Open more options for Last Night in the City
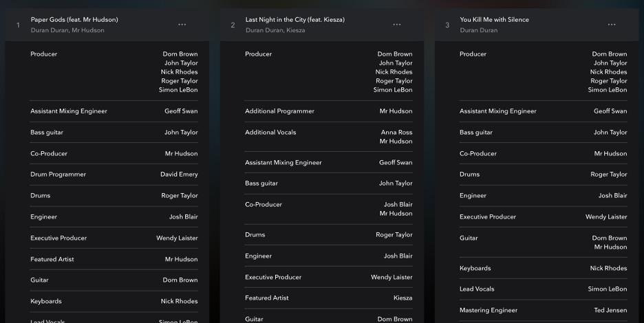644x323 pixels. click(397, 25)
